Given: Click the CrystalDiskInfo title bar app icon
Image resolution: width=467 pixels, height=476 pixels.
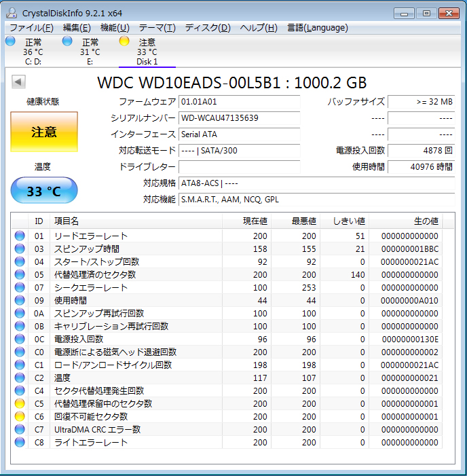Looking at the screenshot, I should (12, 13).
